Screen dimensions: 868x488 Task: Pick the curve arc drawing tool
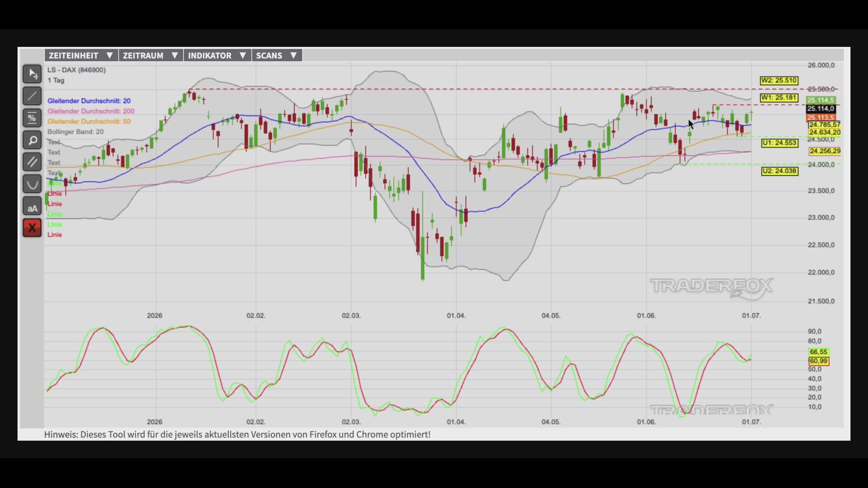(32, 184)
